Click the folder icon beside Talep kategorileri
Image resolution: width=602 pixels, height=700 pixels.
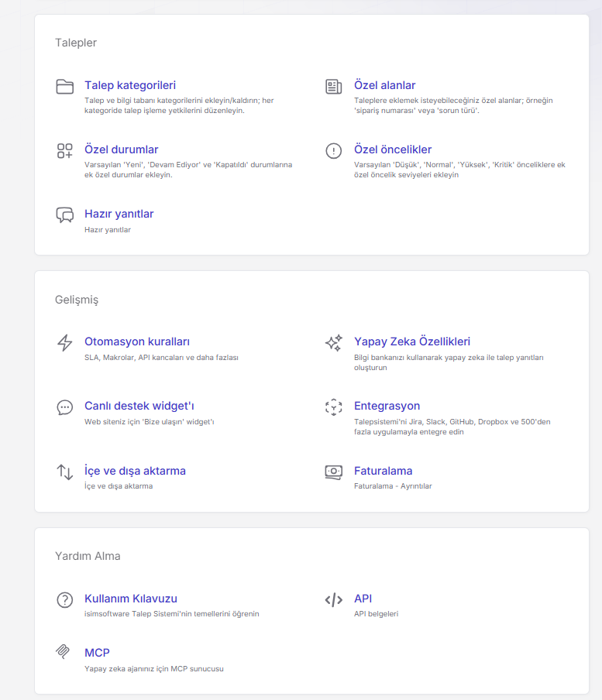[x=65, y=86]
